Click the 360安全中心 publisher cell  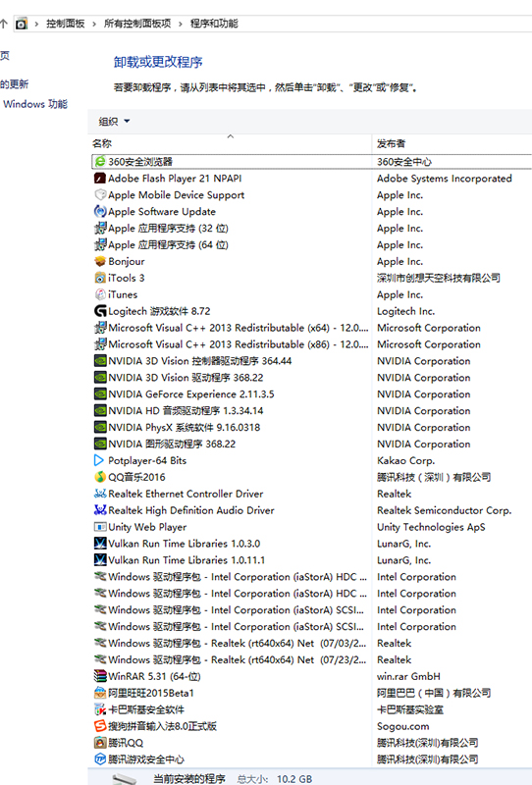pos(404,162)
